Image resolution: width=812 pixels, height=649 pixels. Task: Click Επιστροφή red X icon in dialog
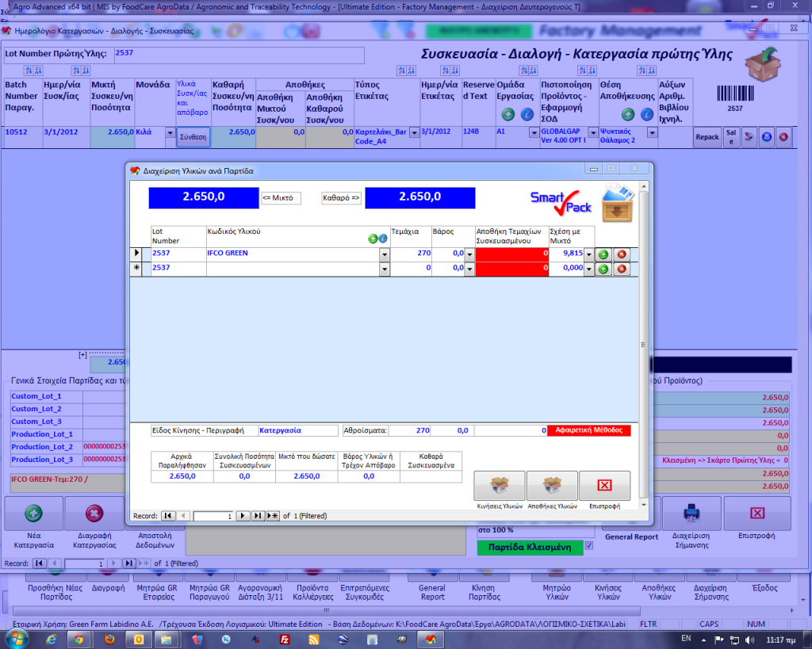click(x=604, y=486)
